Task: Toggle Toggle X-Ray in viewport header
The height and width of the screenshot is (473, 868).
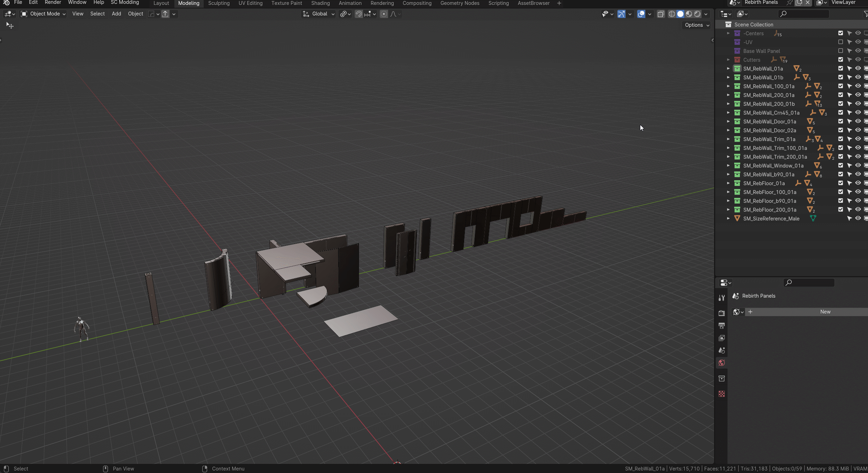Action: 660,14
